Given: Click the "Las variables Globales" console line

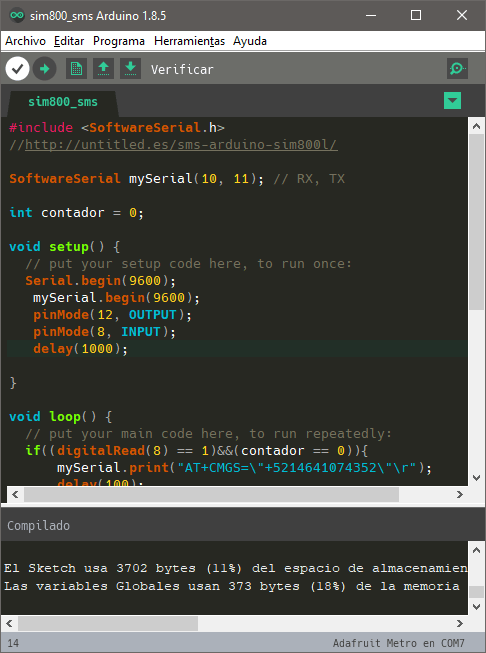Looking at the screenshot, I should (x=232, y=586).
